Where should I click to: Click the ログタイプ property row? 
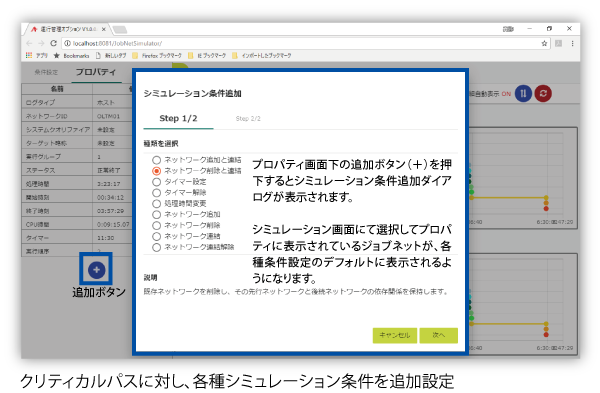tap(77, 102)
